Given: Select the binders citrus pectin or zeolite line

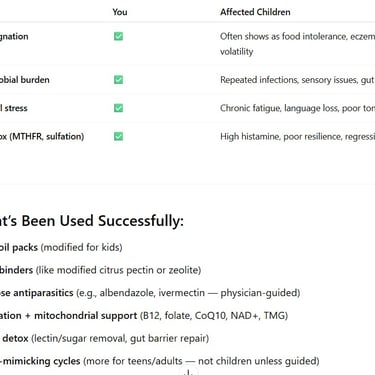Looking at the screenshot, I should point(100,270).
